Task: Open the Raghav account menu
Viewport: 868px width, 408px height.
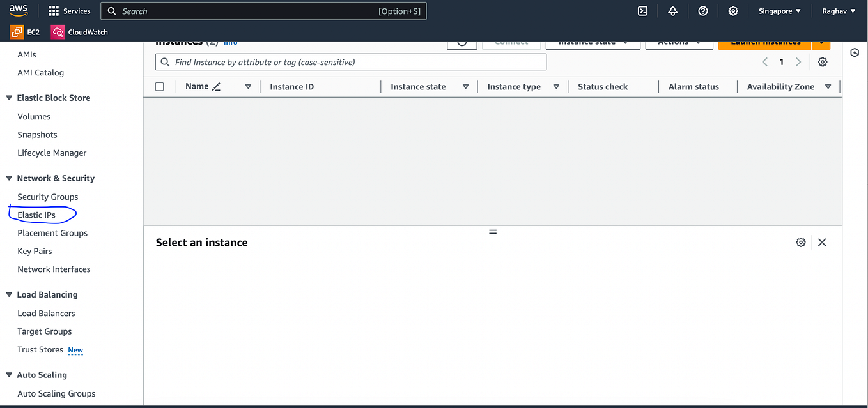Action: (x=837, y=11)
